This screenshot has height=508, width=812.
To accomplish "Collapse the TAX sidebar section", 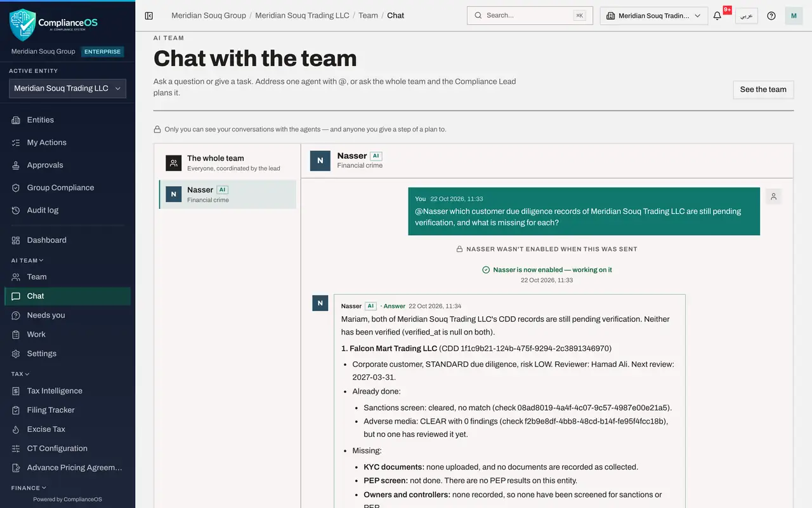I will pyautogui.click(x=20, y=374).
